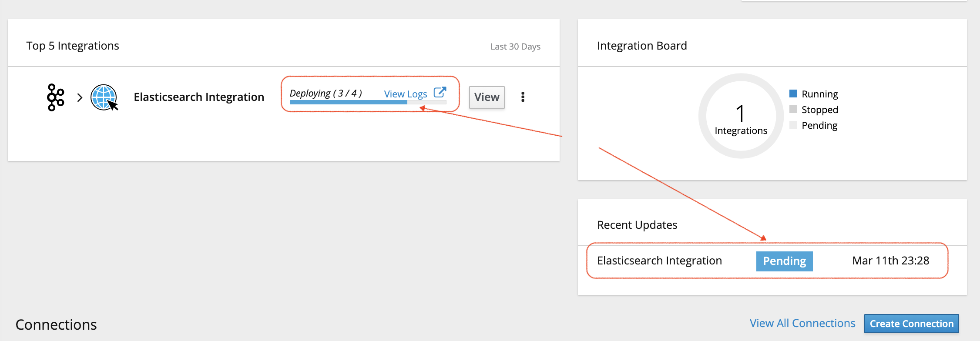
Task: Click the 'Pending' legend label in Integration Board
Action: coord(819,125)
